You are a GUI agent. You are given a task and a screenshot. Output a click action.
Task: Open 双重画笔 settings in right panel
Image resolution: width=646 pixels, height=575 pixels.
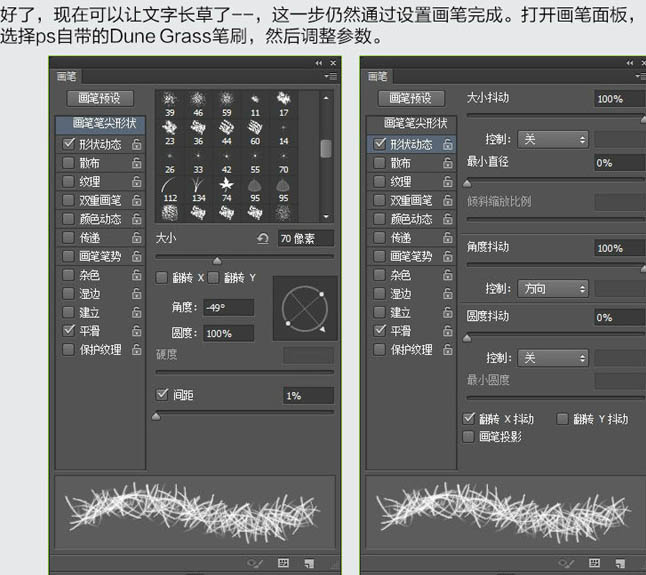(412, 201)
